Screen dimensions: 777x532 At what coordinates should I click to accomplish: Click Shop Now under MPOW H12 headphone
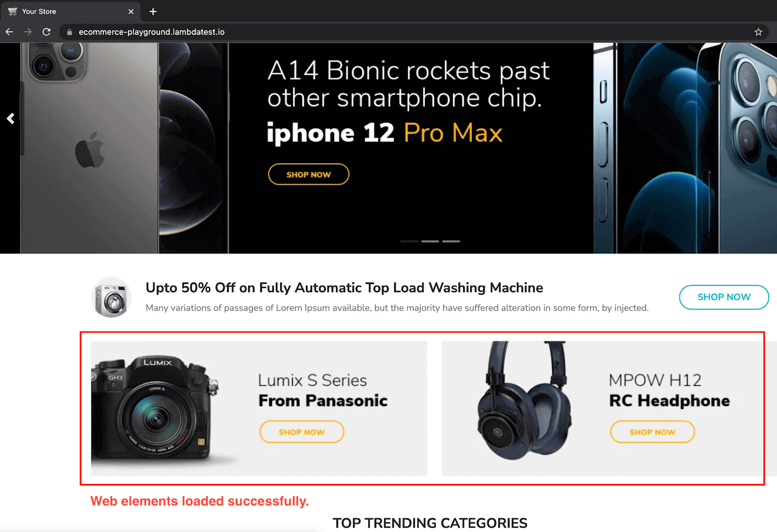tap(652, 432)
